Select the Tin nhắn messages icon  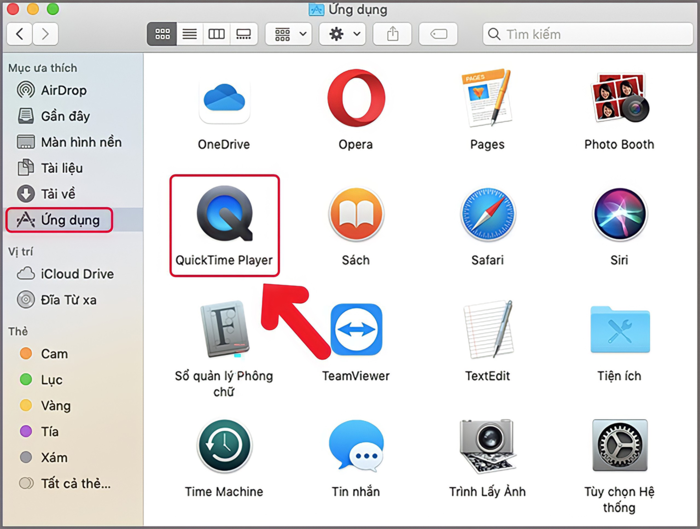pos(356,446)
